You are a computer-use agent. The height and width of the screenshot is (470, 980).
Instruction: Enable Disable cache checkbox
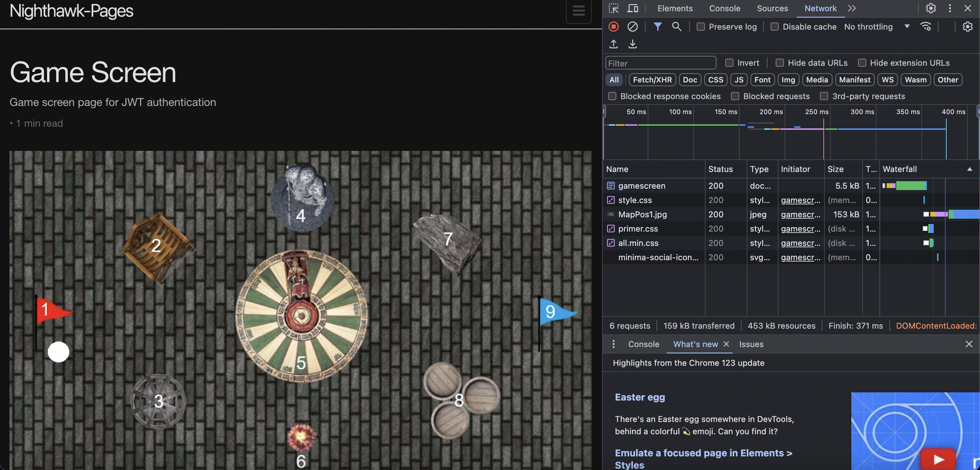[x=774, y=27]
